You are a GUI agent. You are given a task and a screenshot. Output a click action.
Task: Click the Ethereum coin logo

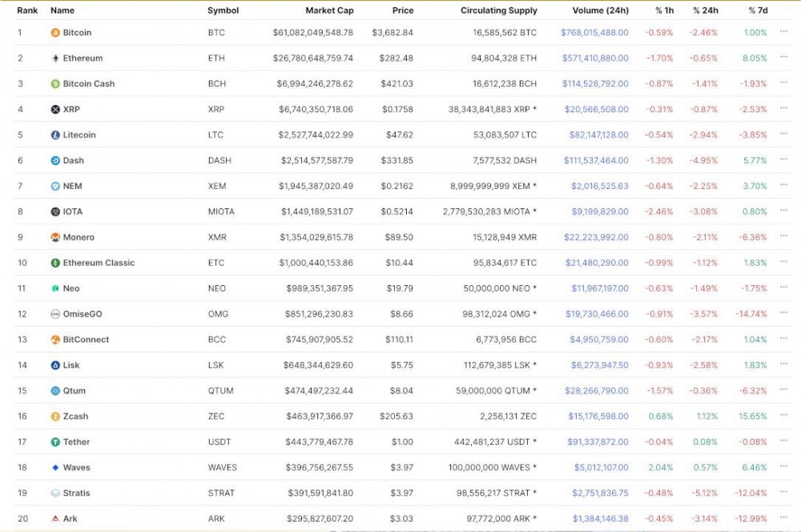pos(55,58)
